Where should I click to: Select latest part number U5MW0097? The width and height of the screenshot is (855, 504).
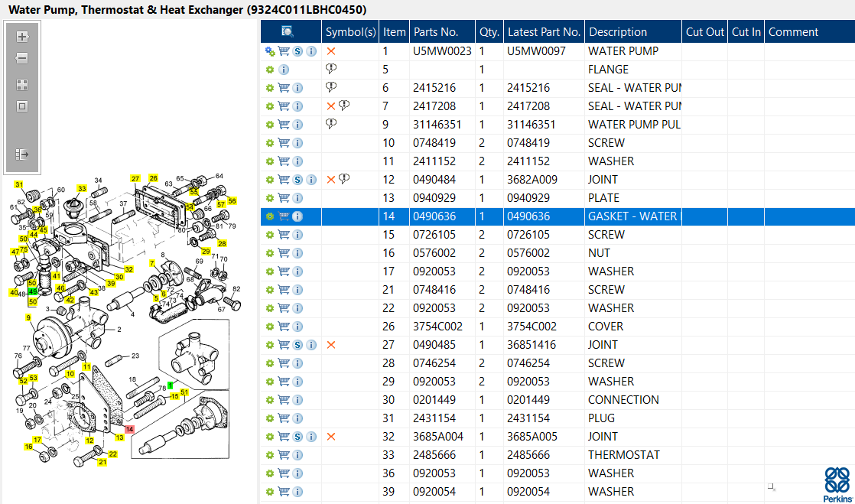(537, 51)
